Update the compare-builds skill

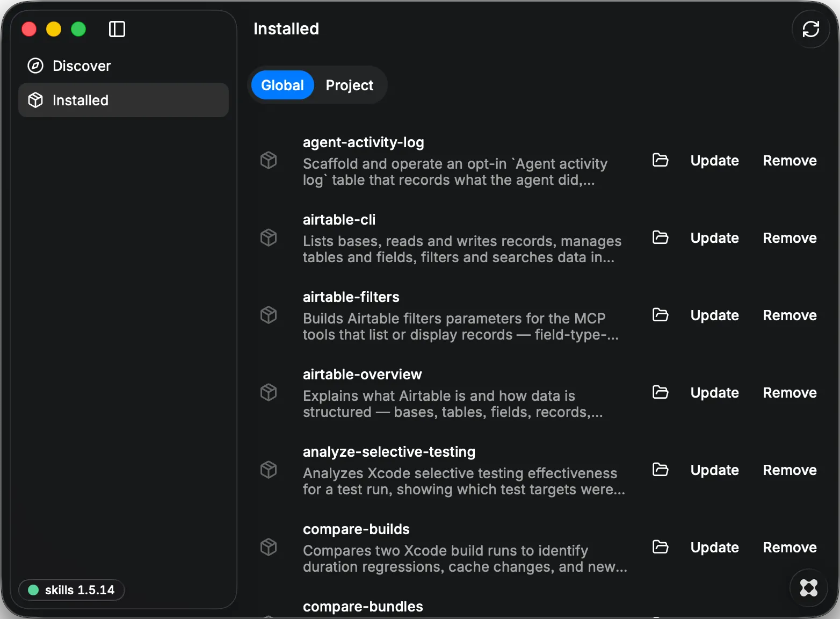click(714, 548)
